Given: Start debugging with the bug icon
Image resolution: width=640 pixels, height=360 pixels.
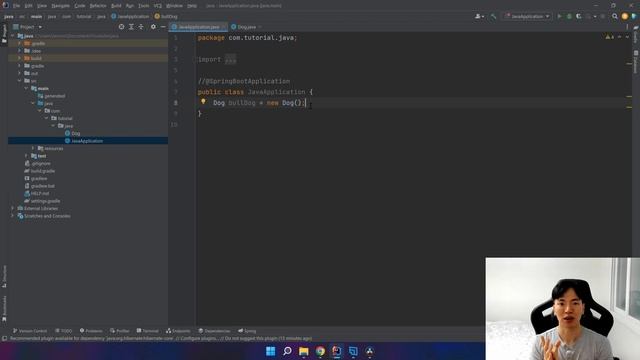Looking at the screenshot, I should pyautogui.click(x=569, y=16).
